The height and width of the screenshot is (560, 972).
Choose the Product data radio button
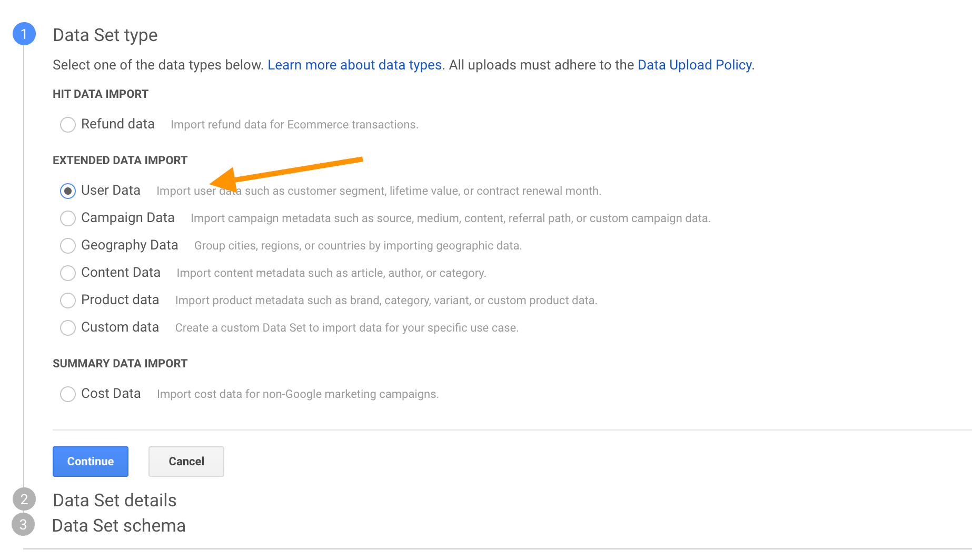point(68,301)
